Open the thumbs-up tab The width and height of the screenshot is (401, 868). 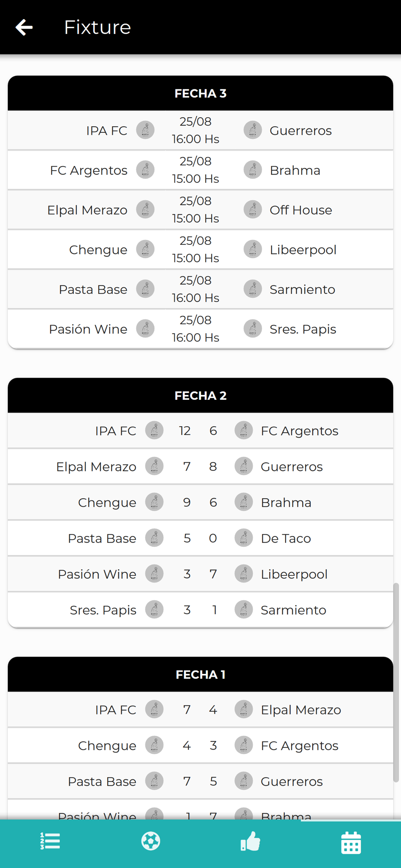[250, 841]
